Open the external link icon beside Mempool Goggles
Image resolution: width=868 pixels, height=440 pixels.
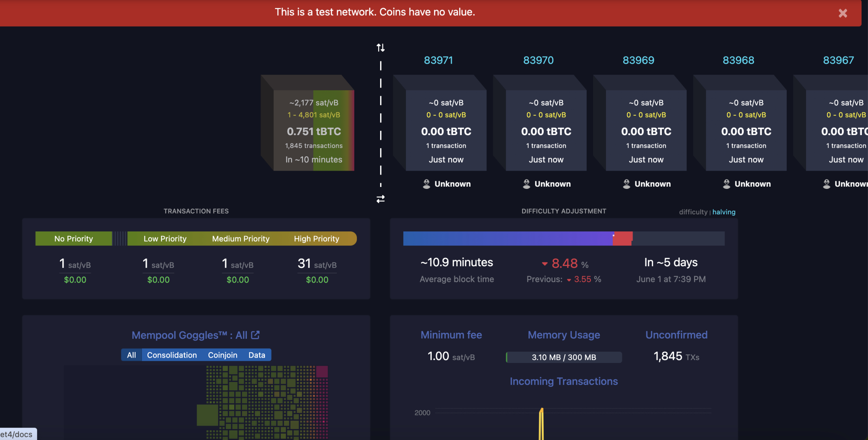[255, 335]
